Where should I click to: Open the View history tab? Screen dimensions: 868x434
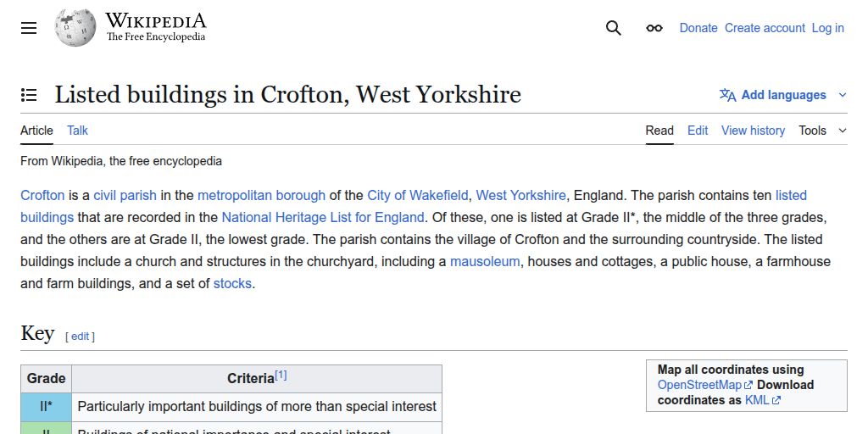[x=753, y=131]
